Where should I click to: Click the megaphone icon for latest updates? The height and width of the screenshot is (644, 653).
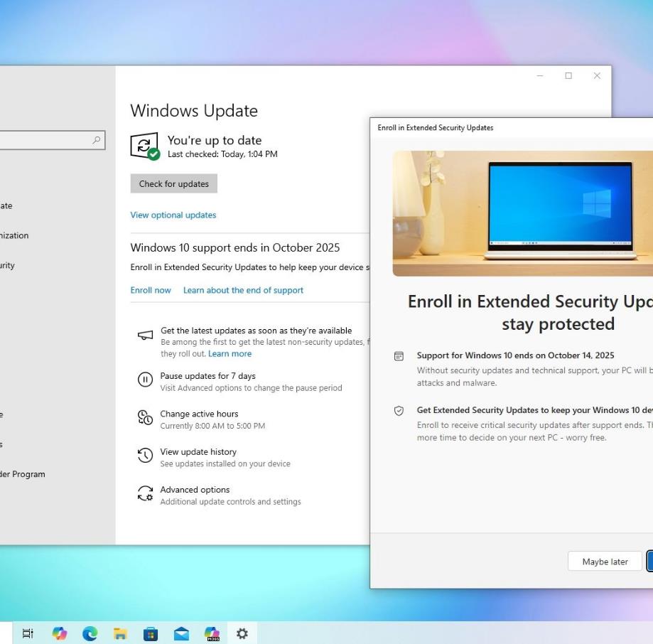tap(145, 336)
